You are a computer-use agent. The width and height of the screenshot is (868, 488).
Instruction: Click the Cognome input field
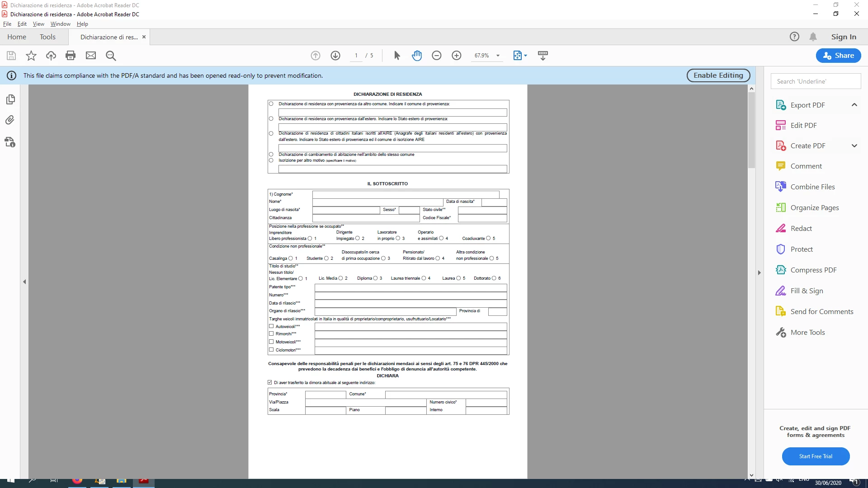pos(406,194)
